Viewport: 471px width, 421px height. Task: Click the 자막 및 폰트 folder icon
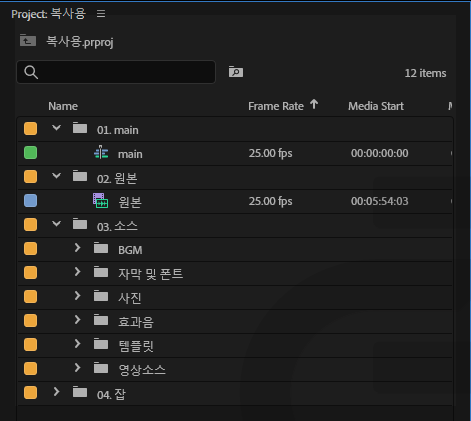pos(101,272)
